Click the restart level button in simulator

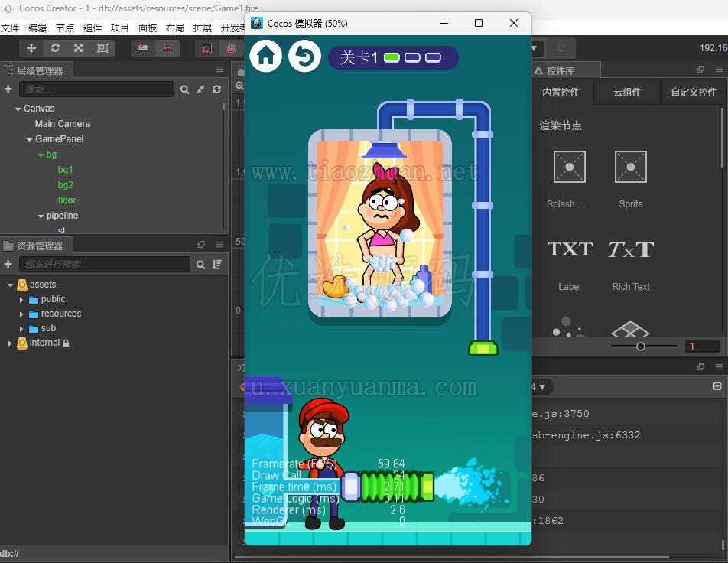tap(304, 56)
